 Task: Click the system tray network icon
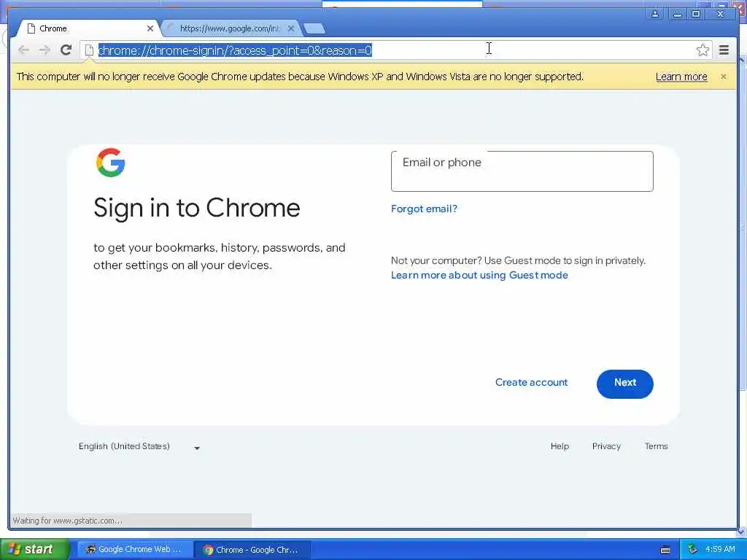(692, 549)
